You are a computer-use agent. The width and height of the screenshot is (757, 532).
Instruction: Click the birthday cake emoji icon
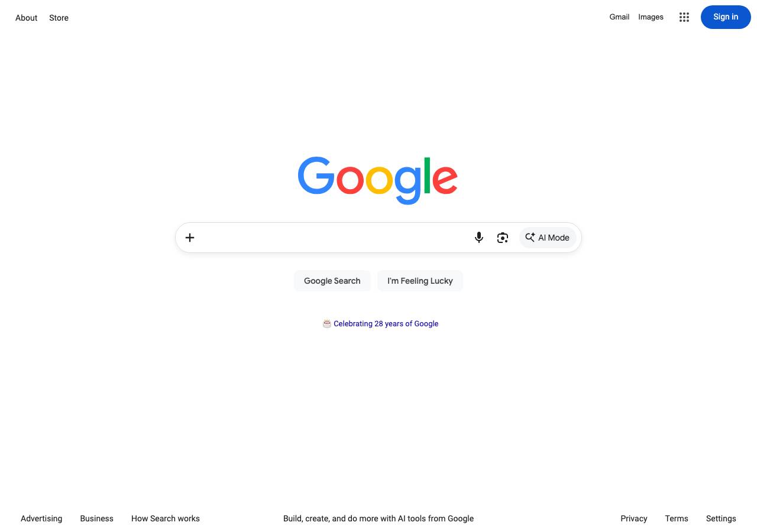[327, 323]
